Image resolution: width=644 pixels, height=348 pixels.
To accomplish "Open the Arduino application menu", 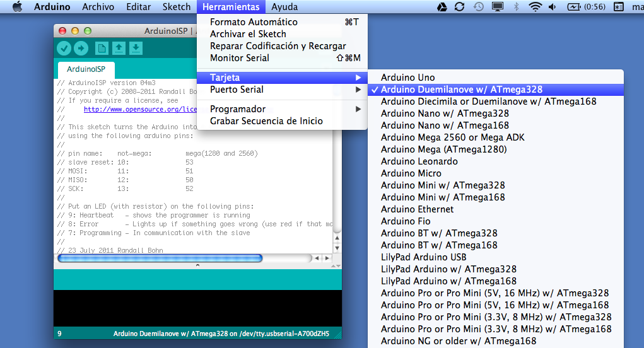I will (x=52, y=6).
